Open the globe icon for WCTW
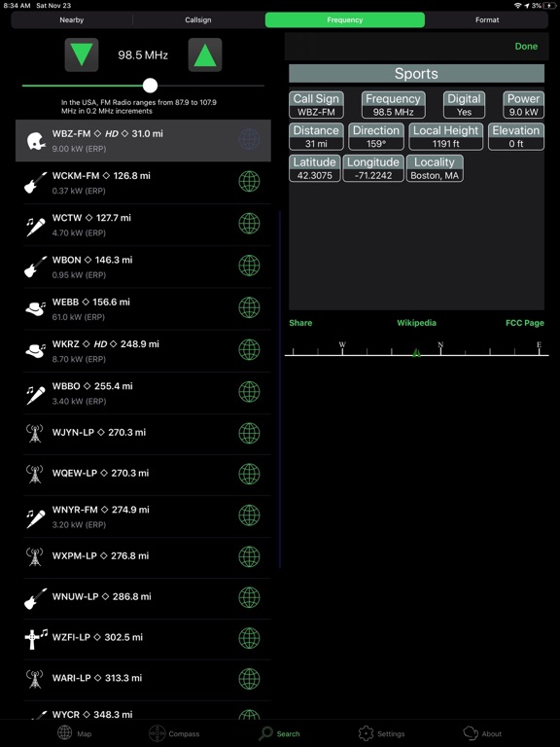The height and width of the screenshot is (747, 560). point(249,224)
